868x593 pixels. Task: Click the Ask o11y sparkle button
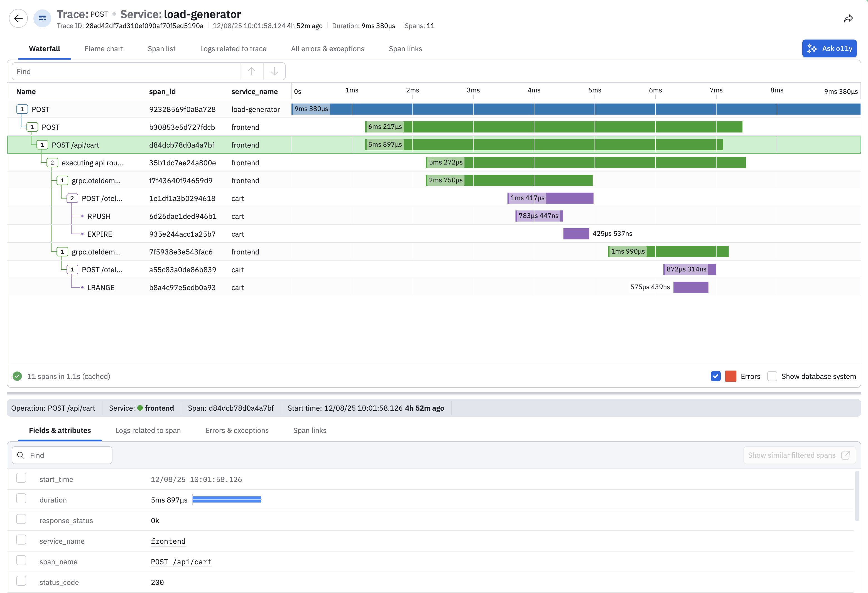coord(829,48)
